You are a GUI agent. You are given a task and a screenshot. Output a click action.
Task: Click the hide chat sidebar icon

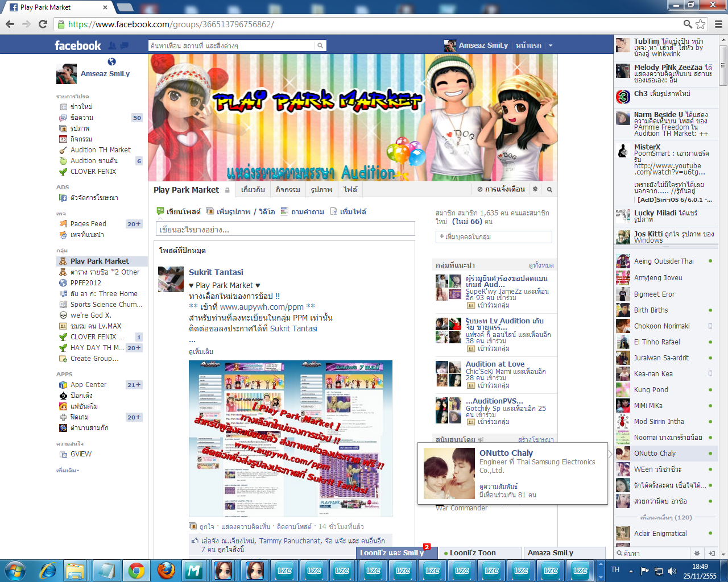711,553
